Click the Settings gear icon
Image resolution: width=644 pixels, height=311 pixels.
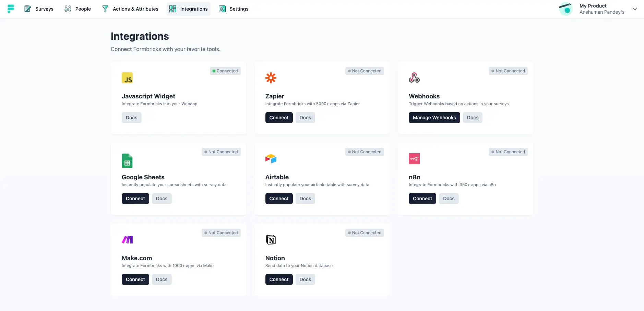(x=222, y=9)
